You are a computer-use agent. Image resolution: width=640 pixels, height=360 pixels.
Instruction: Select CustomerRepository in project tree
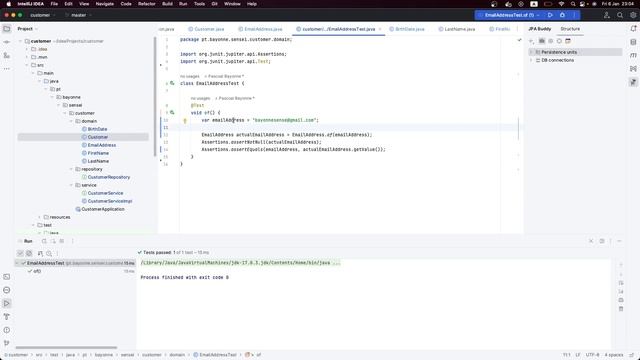click(109, 177)
